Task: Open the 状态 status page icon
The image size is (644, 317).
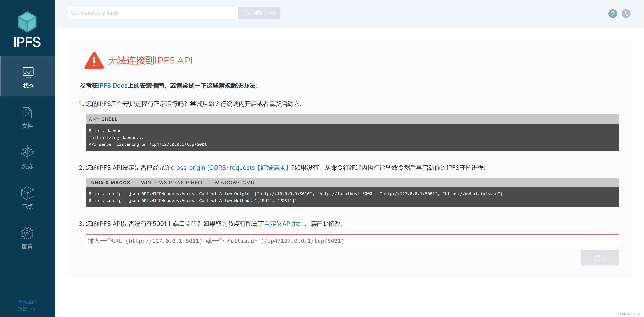Action: pos(28,73)
